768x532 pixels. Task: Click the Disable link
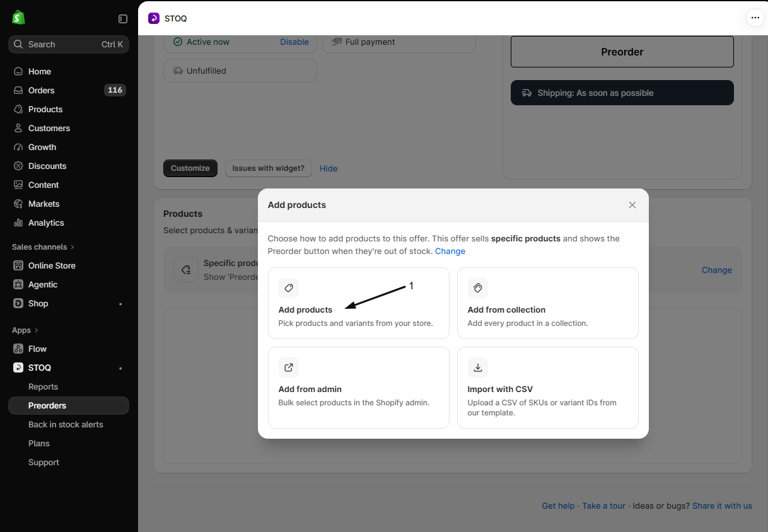tap(294, 42)
